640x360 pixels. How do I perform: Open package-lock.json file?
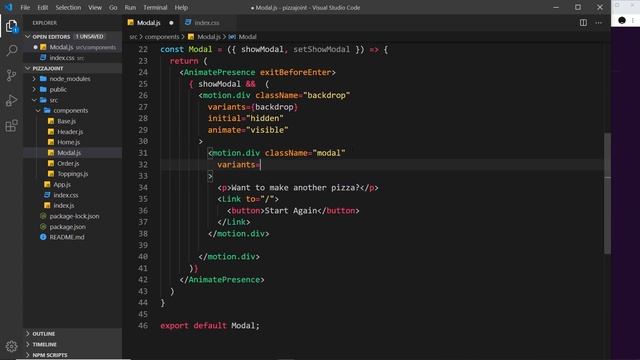coord(74,216)
